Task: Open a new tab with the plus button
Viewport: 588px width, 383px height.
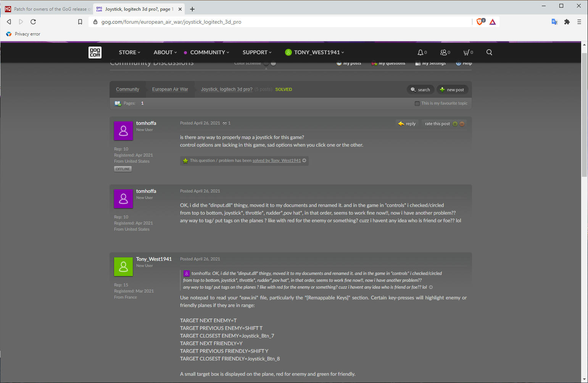Action: (192, 9)
